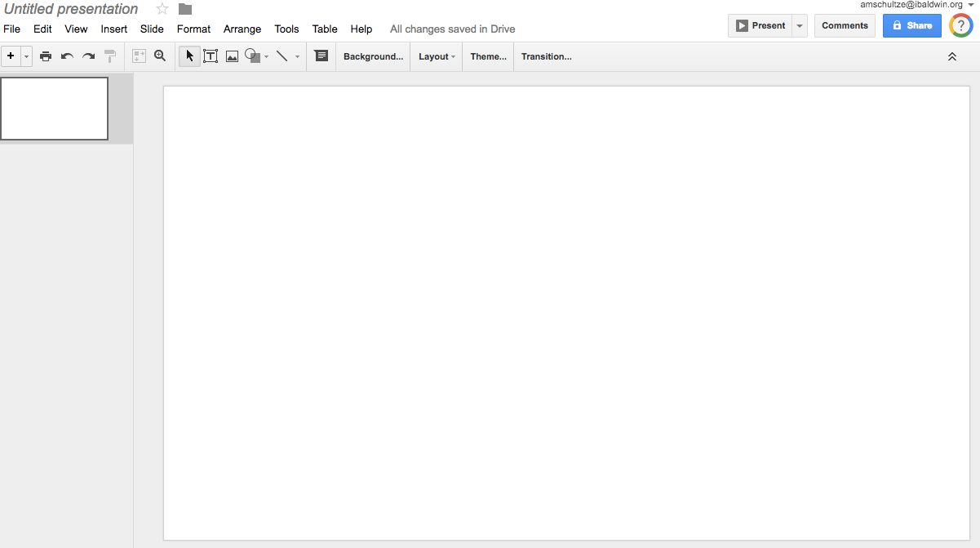
Task: Open the Table menu
Action: coord(325,29)
